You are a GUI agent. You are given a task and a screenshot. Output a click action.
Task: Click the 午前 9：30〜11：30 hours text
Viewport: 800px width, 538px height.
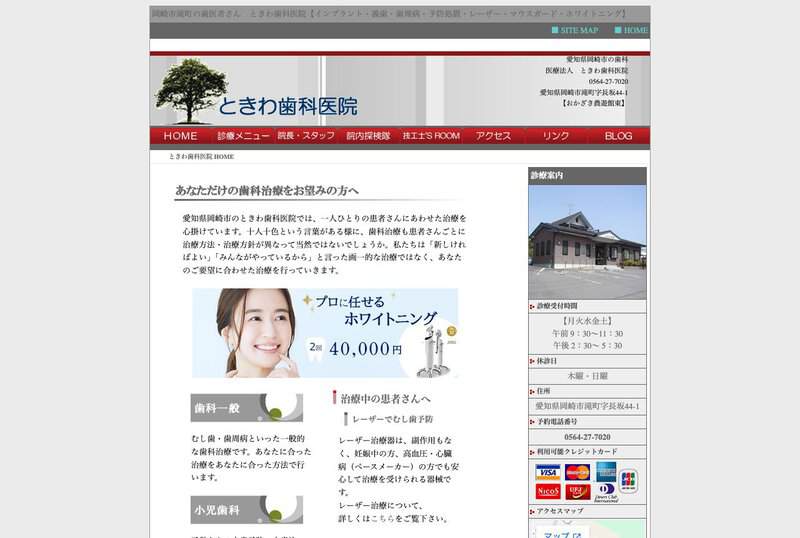coord(587,333)
